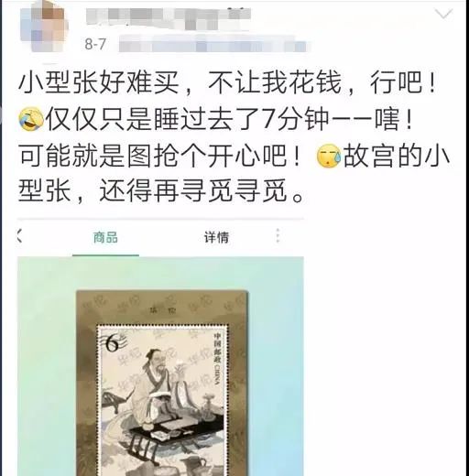Click the stamp's 6 denomination mark
Image resolution: width=469 pixels, height=476 pixels.
tap(112, 344)
